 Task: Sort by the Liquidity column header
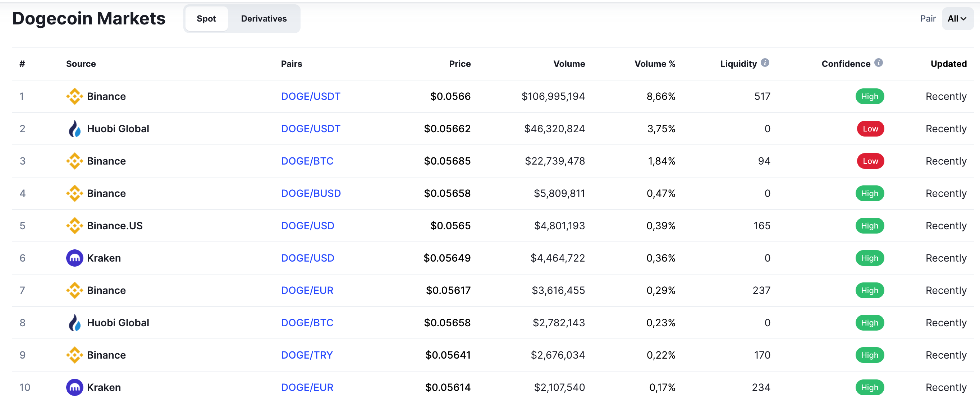coord(738,64)
